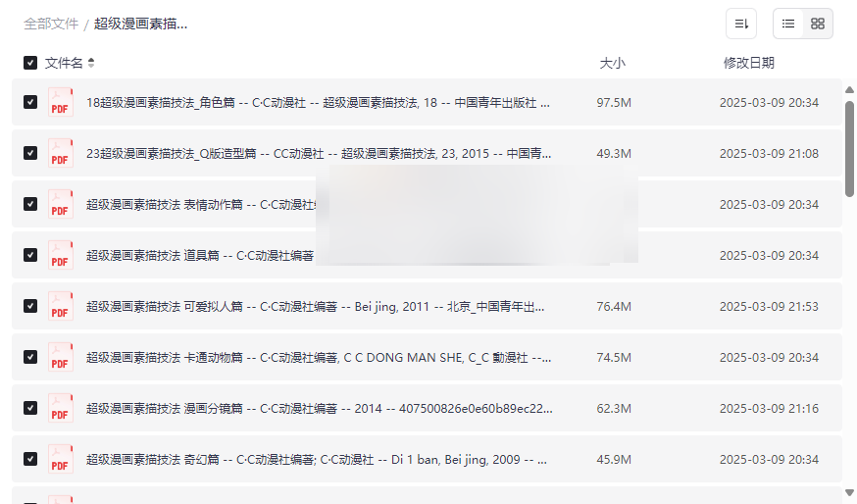Viewport: 857px width, 504px height.
Task: Click PDF icon of 18超级漫画素描技法_角色篇
Action: (60, 102)
